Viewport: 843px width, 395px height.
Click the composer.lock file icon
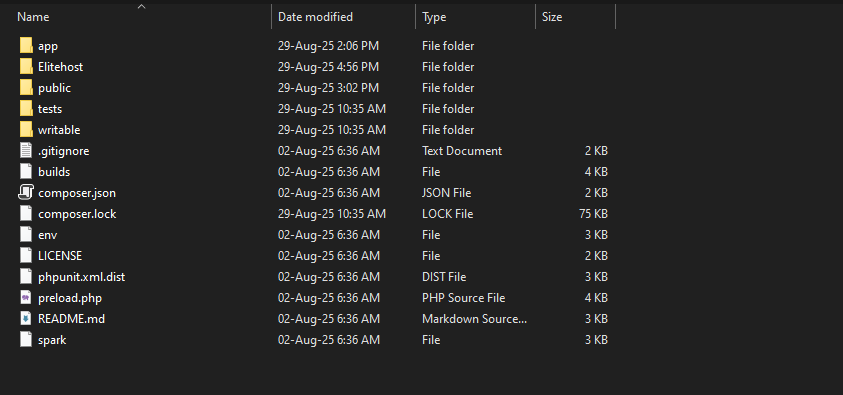(26, 214)
